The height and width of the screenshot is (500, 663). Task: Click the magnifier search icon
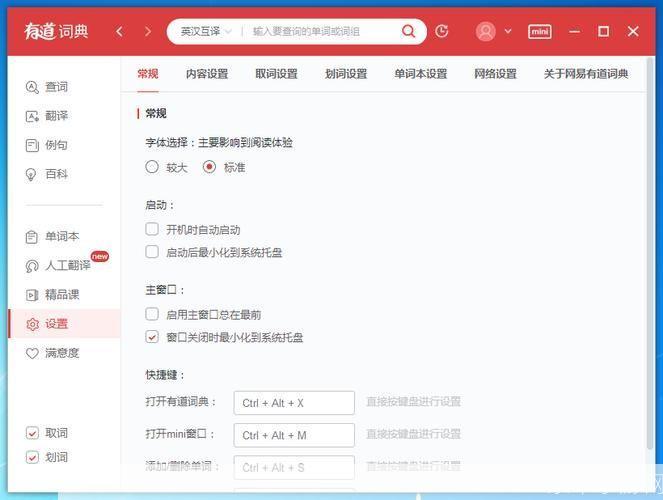point(408,31)
